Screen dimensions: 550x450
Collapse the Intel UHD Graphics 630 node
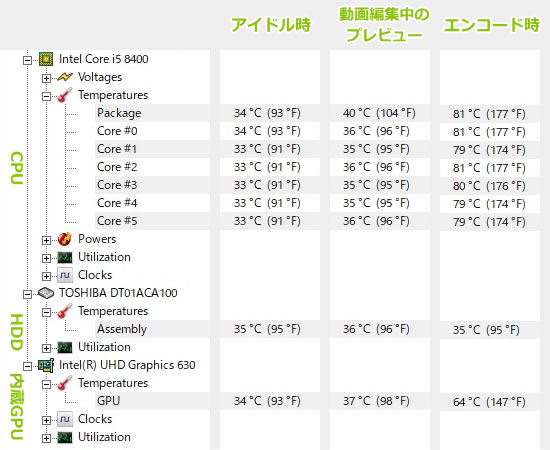(27, 367)
